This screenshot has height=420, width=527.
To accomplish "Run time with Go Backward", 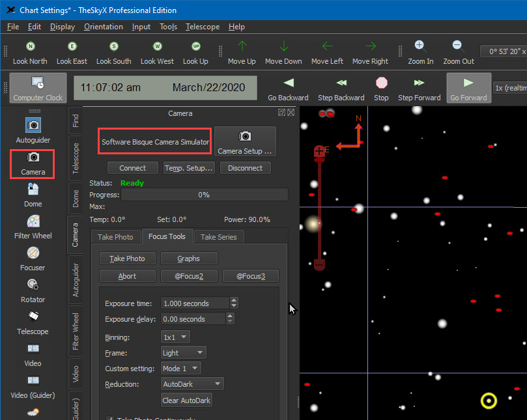I will tap(288, 89).
